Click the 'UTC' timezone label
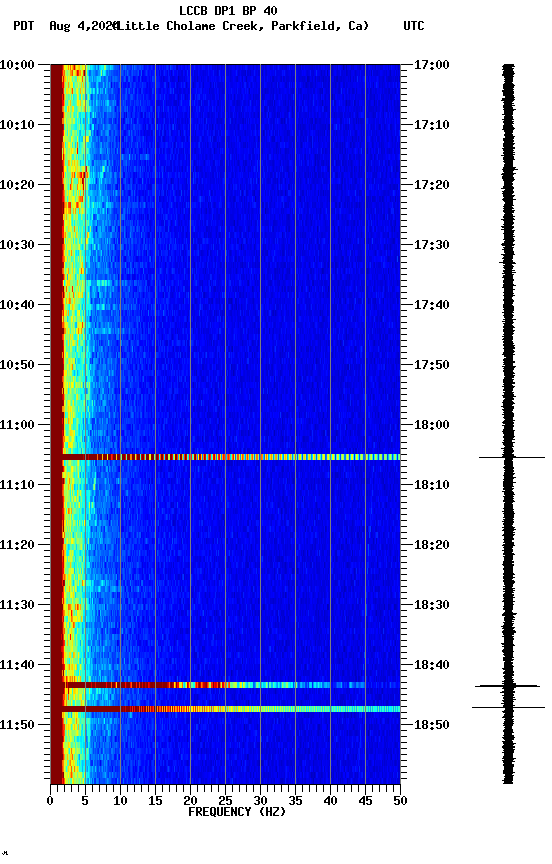 (414, 26)
